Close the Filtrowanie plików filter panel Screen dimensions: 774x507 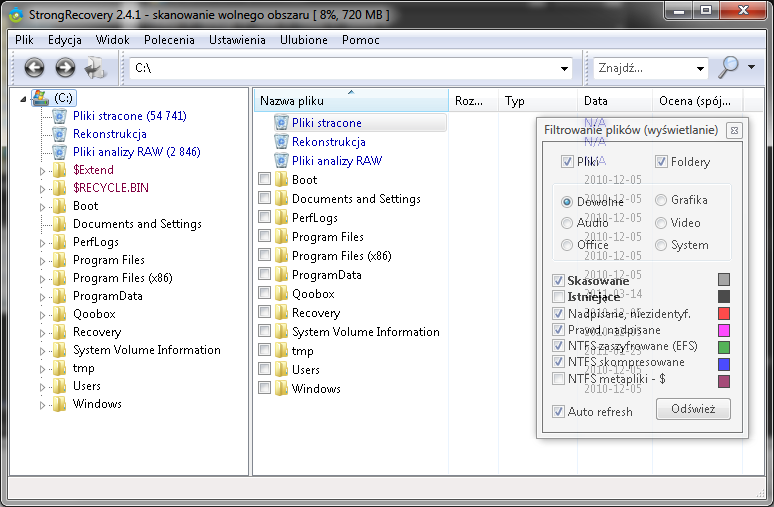(x=734, y=131)
